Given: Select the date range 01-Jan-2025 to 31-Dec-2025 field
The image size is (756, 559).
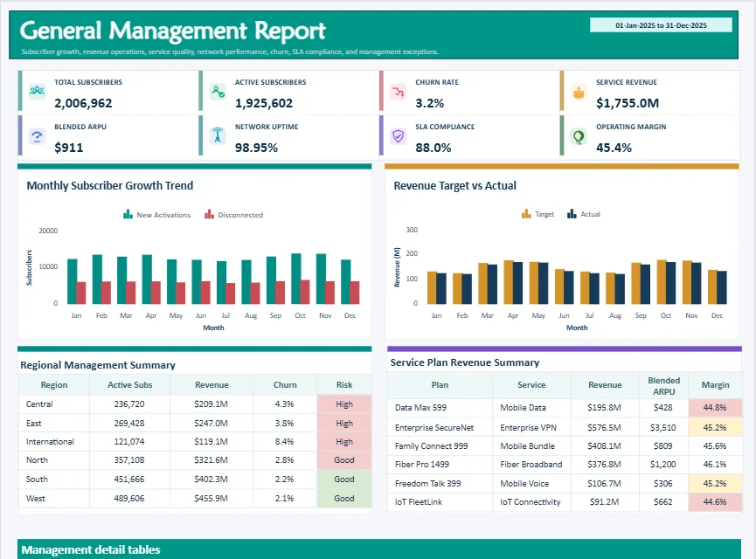Looking at the screenshot, I should click(661, 25).
